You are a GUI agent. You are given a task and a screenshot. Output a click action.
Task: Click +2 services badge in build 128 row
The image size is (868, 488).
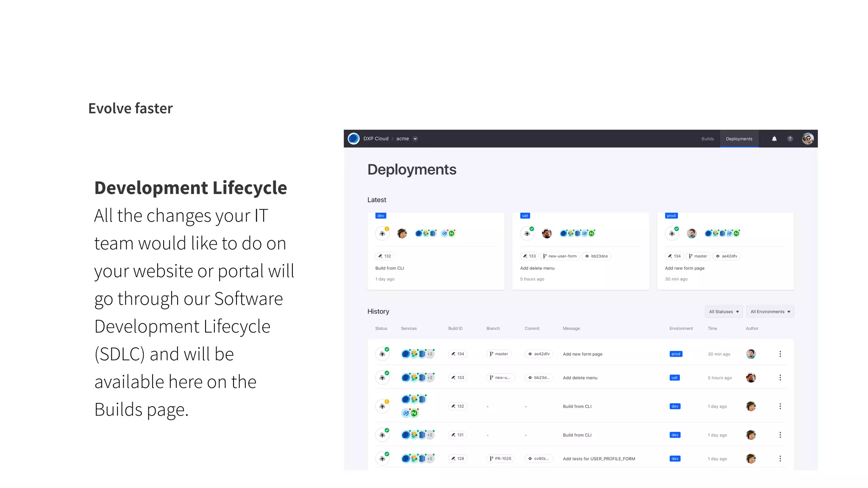tap(430, 459)
